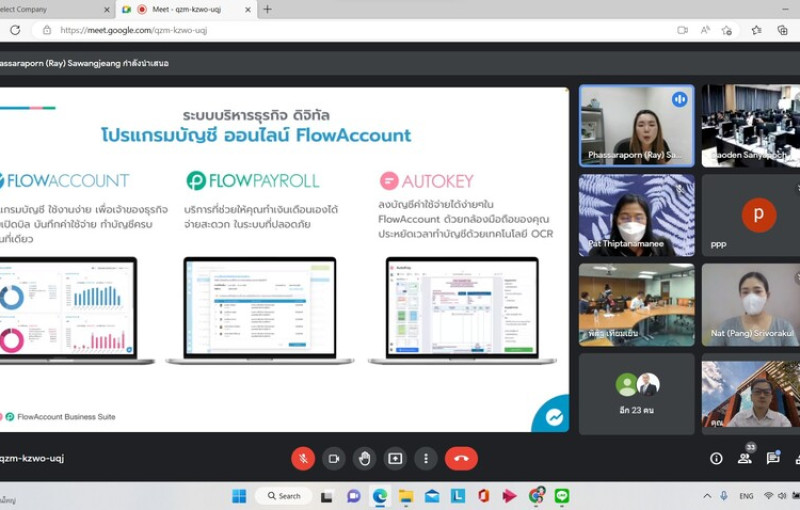Open Meet more options three-dot menu
800x510 pixels.
point(426,458)
